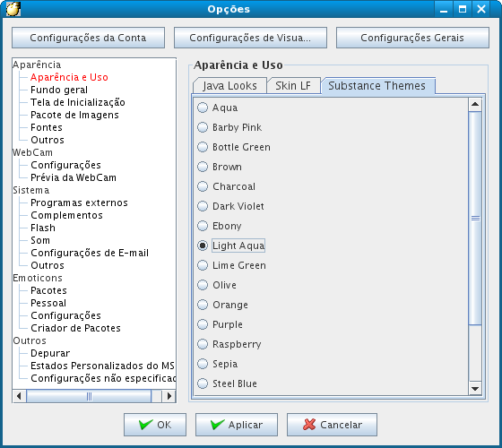Click the red X Cancelar button

point(332,425)
